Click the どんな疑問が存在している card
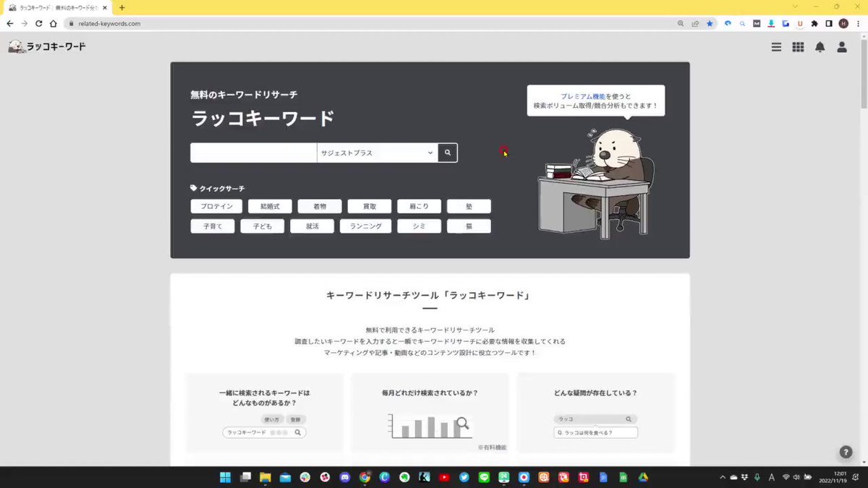868x488 pixels. pyautogui.click(x=595, y=413)
